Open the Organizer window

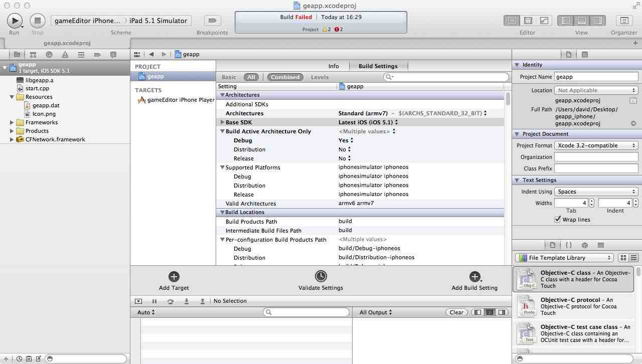pyautogui.click(x=624, y=21)
